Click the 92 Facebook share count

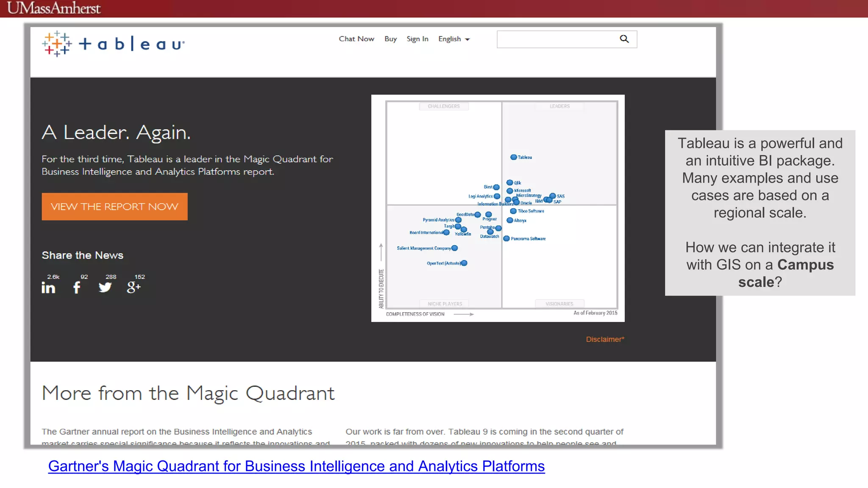coord(84,277)
